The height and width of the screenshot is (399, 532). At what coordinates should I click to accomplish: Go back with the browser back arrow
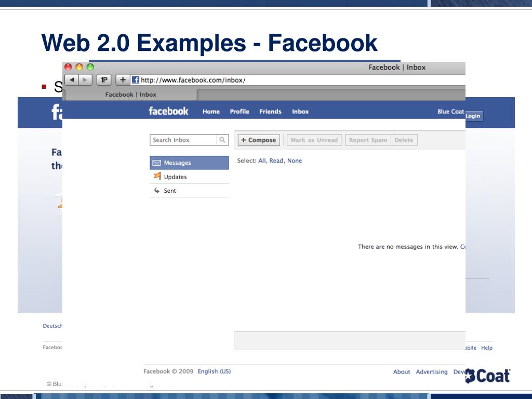pyautogui.click(x=72, y=80)
